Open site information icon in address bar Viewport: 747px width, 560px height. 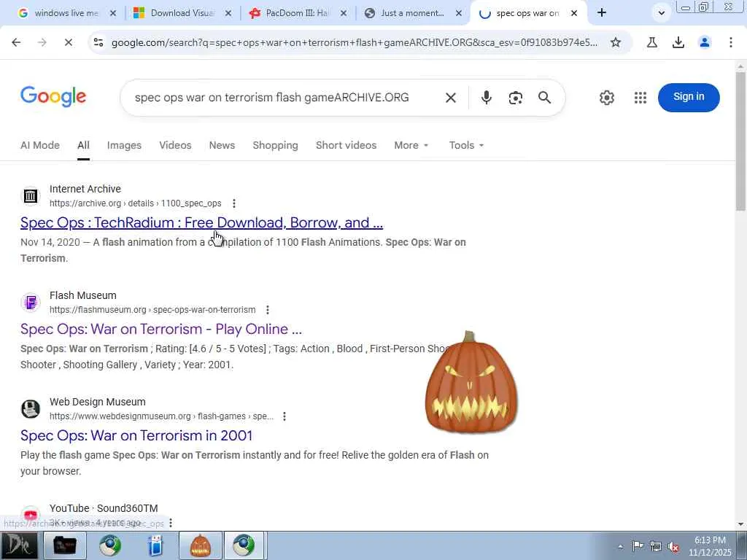98,42
